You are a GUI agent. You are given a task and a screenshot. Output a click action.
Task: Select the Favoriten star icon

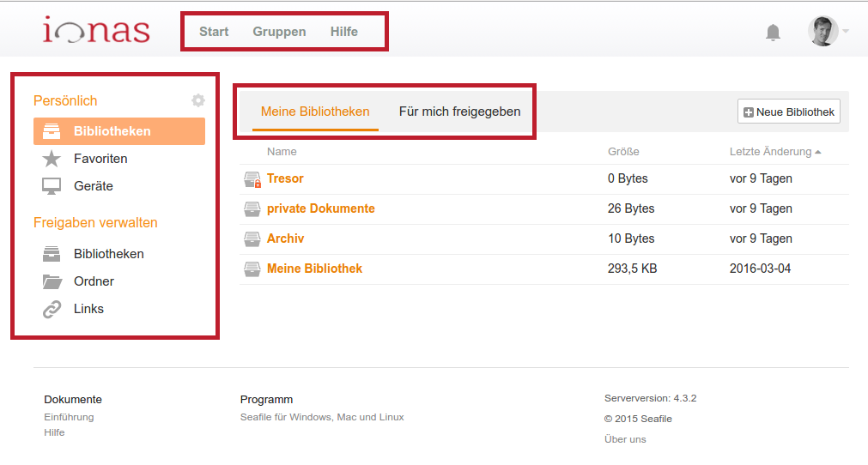[52, 159]
